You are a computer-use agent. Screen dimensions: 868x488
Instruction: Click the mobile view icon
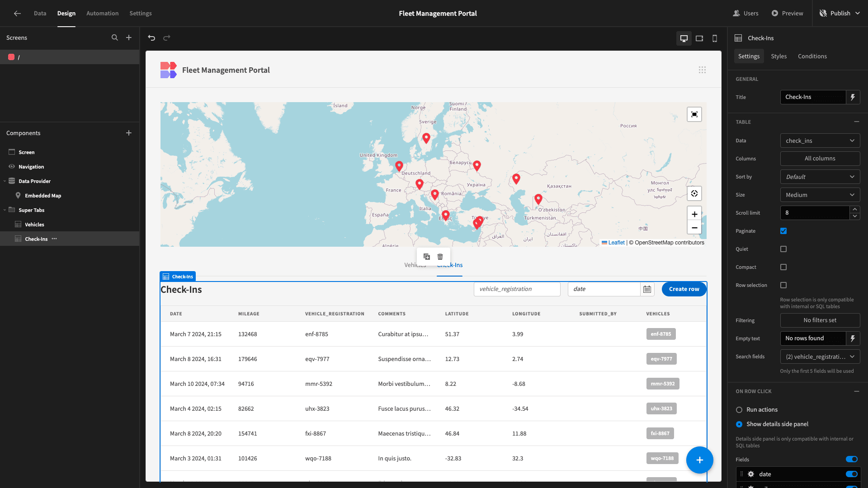tap(714, 38)
